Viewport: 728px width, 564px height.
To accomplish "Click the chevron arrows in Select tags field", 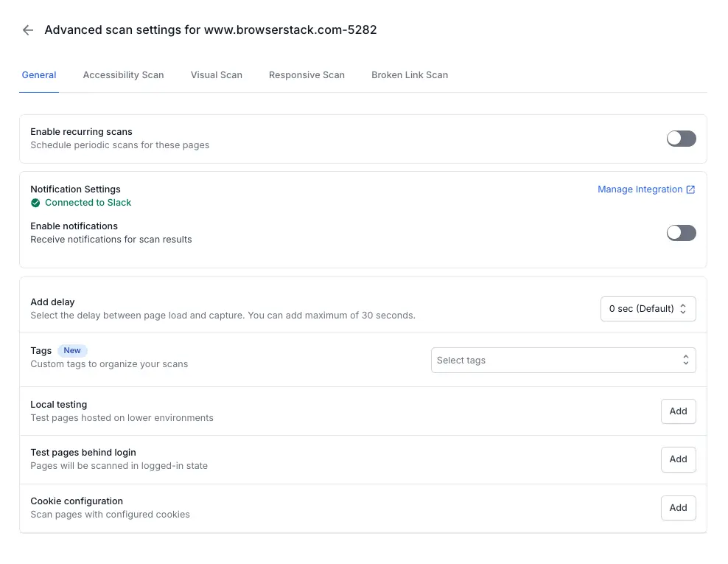I will pos(685,361).
